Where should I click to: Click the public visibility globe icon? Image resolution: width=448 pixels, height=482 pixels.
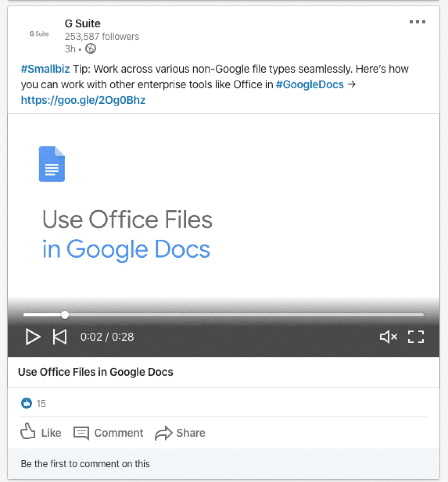(x=91, y=49)
